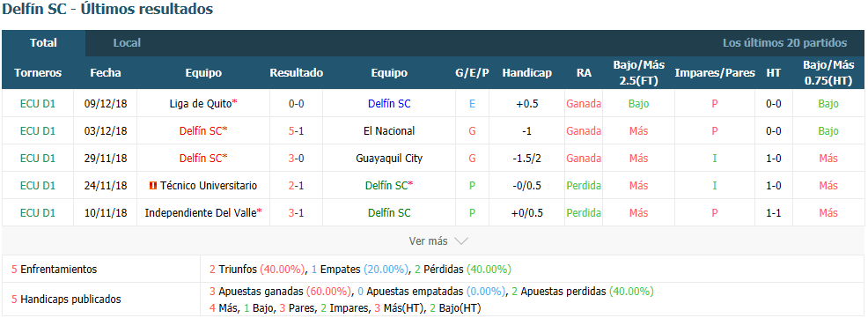Switch to the Local tab
Screen dimensions: 868x318
tap(127, 42)
